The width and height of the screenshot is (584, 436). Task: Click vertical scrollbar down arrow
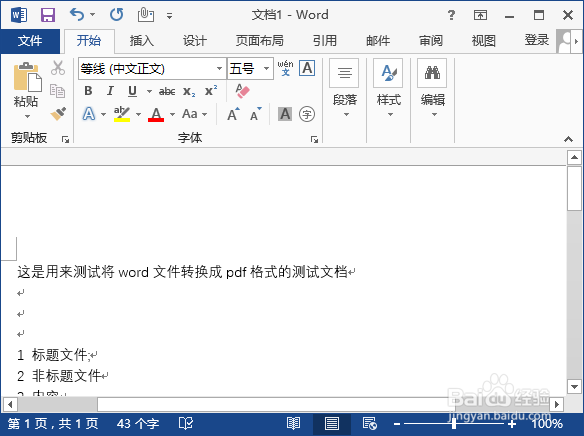coord(574,386)
